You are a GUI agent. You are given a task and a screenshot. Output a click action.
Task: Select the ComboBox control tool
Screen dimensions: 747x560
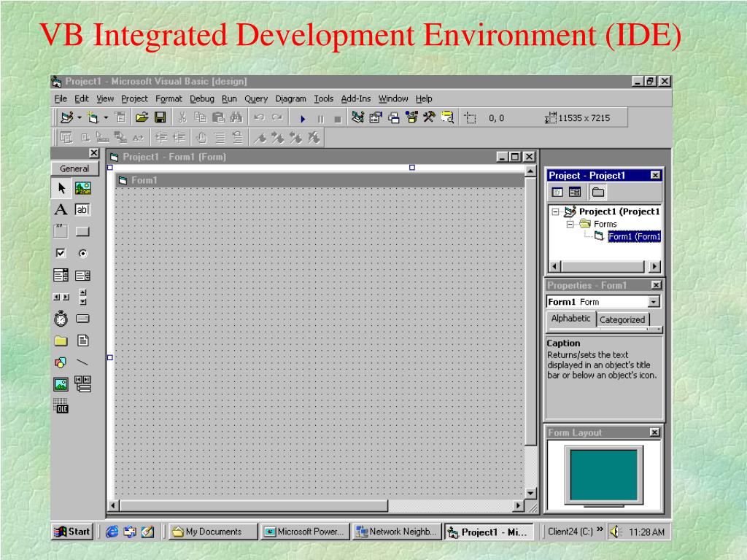[x=61, y=275]
